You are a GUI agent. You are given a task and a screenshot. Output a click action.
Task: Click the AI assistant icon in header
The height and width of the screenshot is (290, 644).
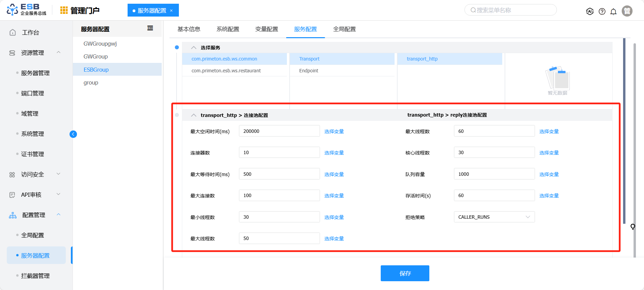coord(590,11)
